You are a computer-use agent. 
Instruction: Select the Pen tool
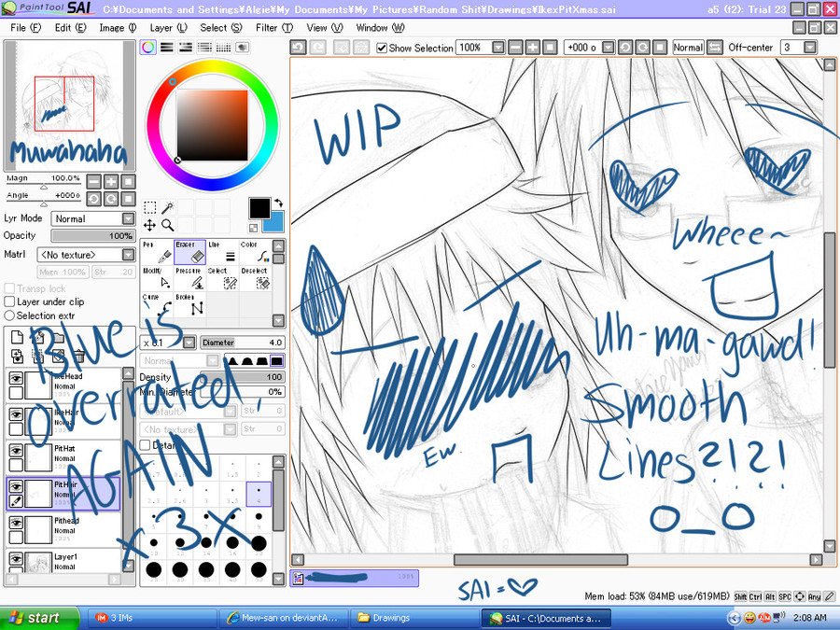[158, 252]
